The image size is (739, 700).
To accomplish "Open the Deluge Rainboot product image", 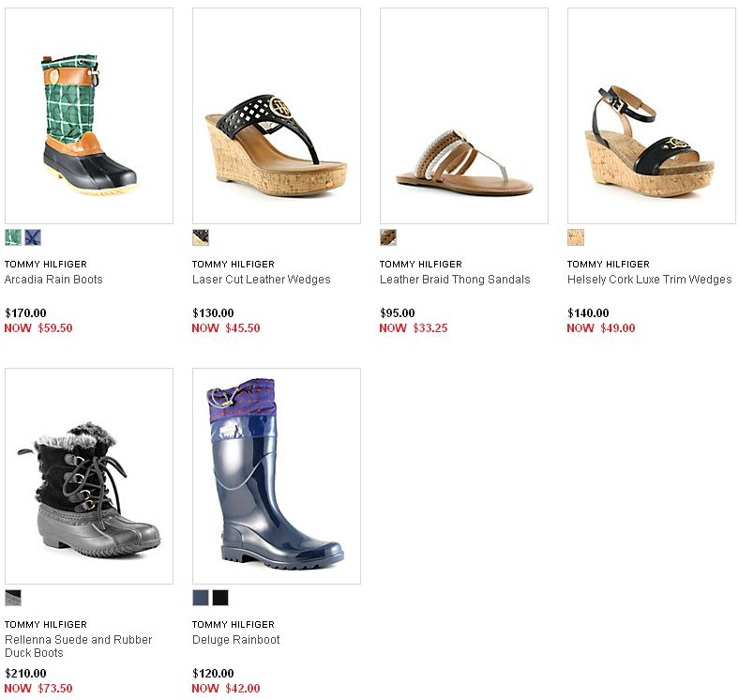I will (277, 476).
